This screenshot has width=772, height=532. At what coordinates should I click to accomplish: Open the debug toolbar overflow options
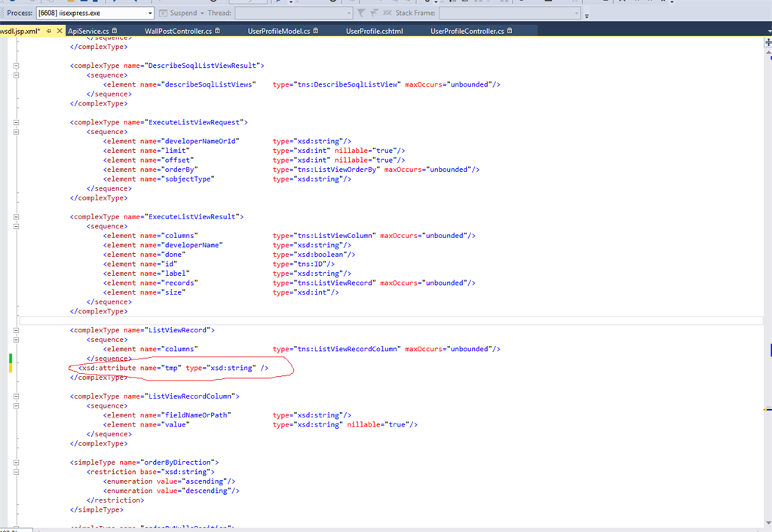[x=587, y=16]
